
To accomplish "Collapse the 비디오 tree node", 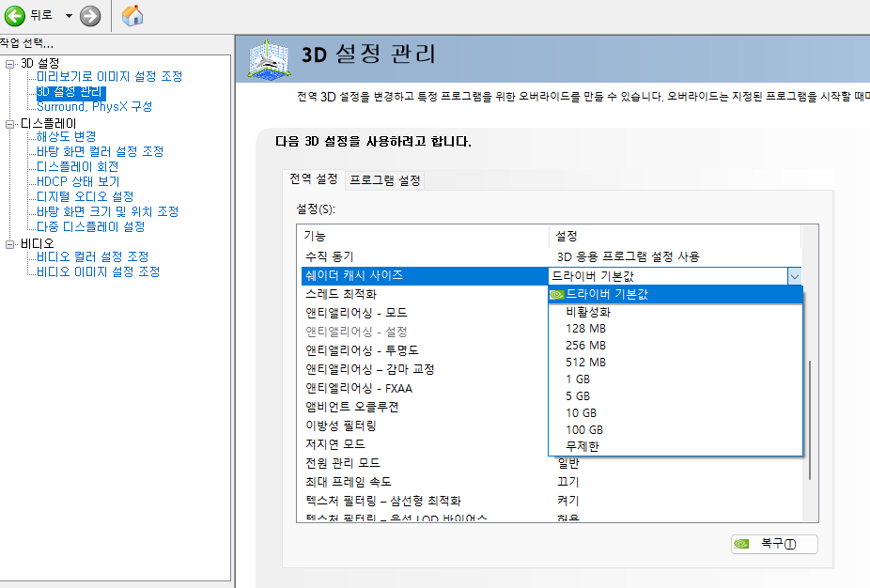I will (9, 244).
